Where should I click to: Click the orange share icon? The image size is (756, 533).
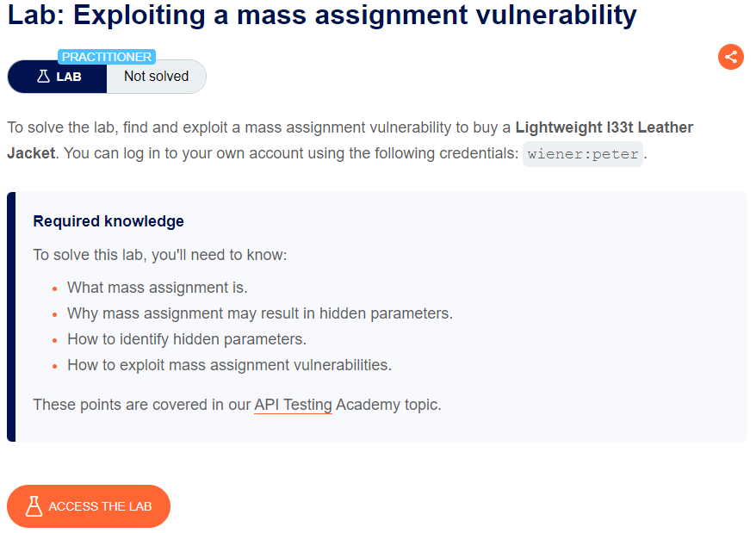[x=730, y=57]
